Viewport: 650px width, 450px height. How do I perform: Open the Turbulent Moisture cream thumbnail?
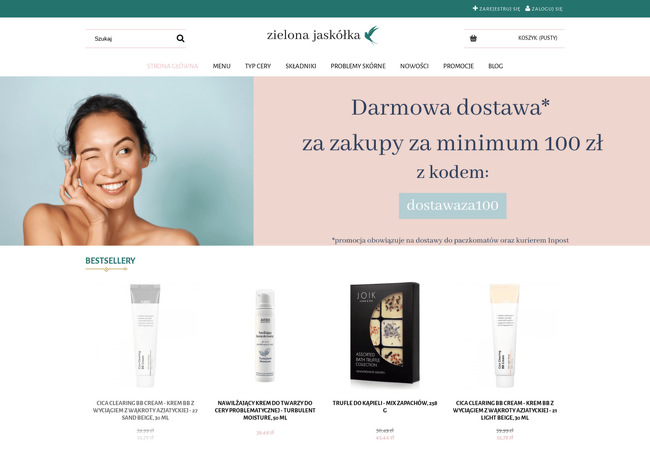coord(265,336)
